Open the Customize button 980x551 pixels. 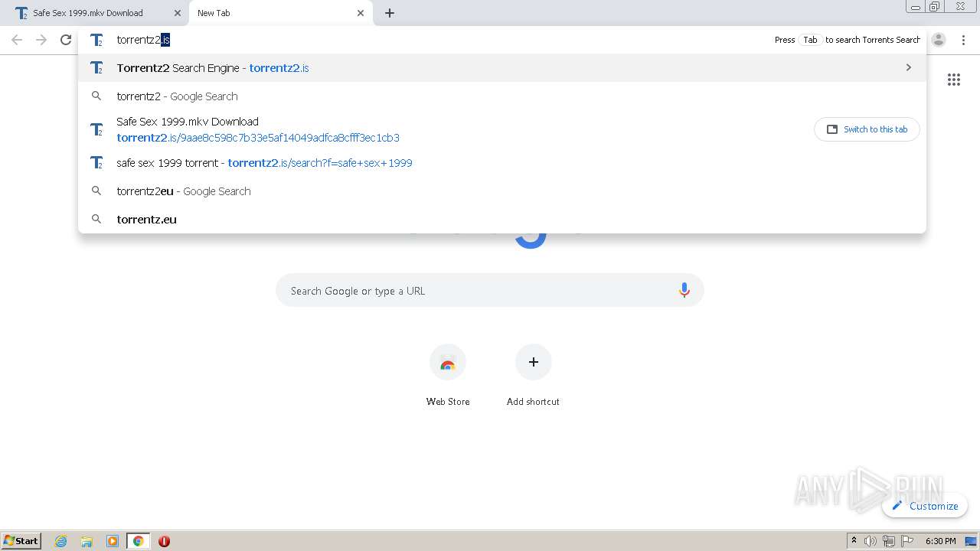pyautogui.click(x=925, y=506)
